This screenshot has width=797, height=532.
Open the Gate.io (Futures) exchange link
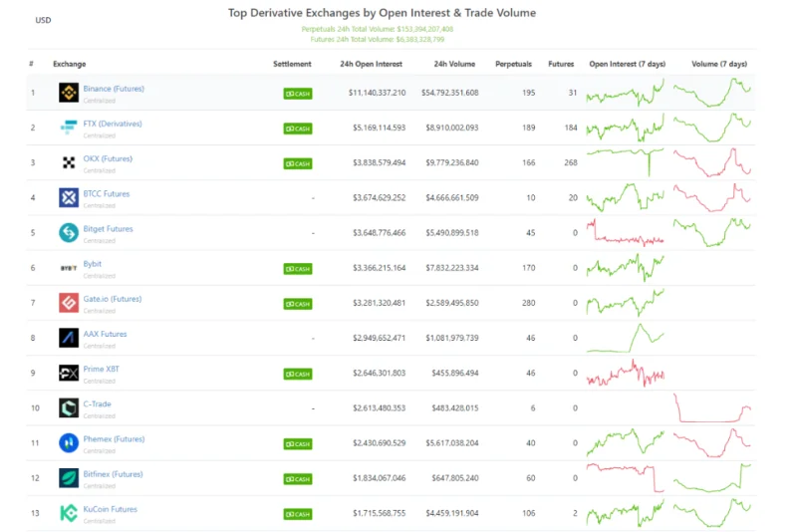tap(113, 299)
